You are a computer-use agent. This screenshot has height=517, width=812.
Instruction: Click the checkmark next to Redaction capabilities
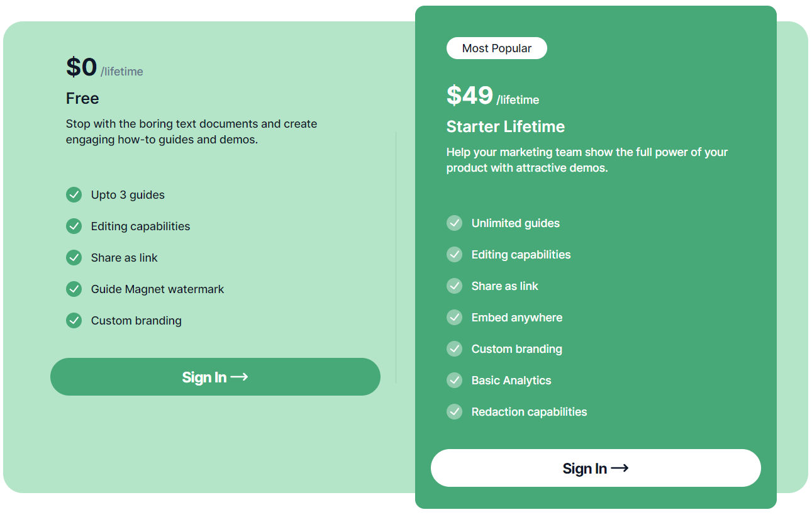[454, 411]
